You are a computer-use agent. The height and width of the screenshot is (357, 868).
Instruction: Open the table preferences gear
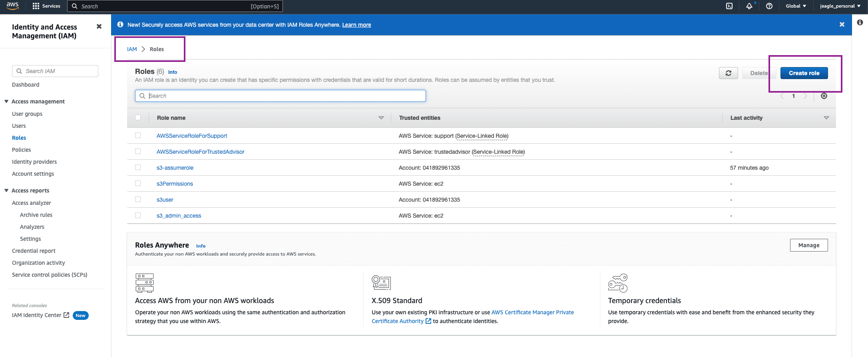824,96
